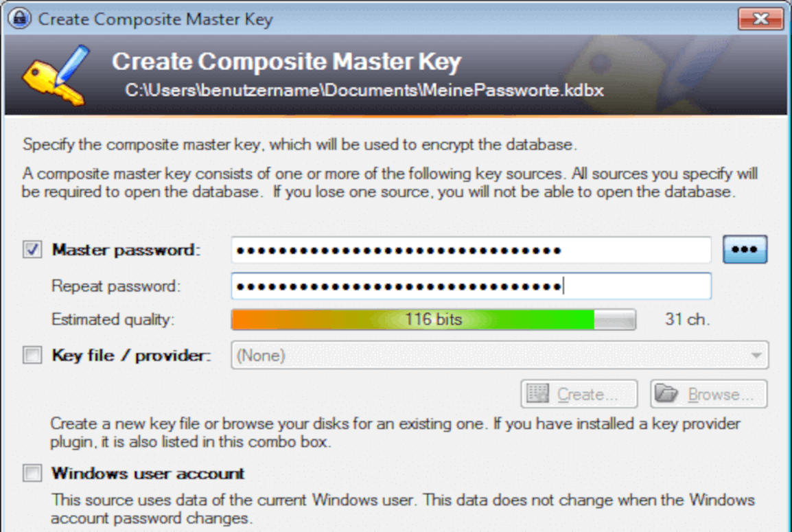Screen dimensions: 792x532
Task: Click the dropdown arrow beside (None)
Action: (756, 355)
